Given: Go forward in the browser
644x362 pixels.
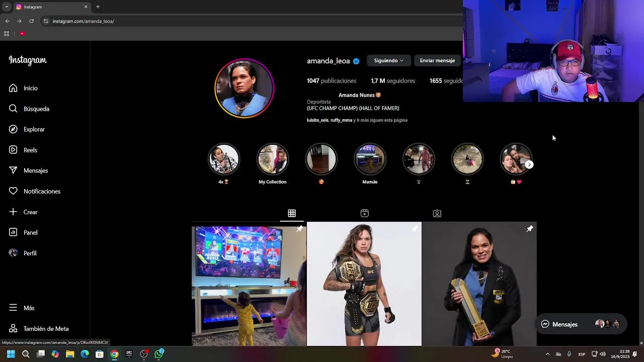Looking at the screenshot, I should (19, 21).
